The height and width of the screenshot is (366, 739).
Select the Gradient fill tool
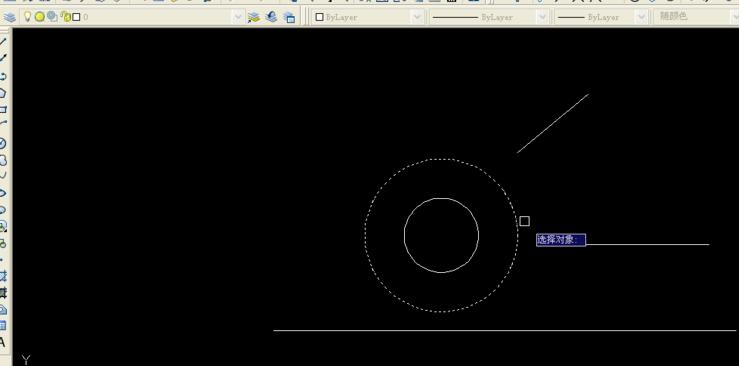click(3, 293)
